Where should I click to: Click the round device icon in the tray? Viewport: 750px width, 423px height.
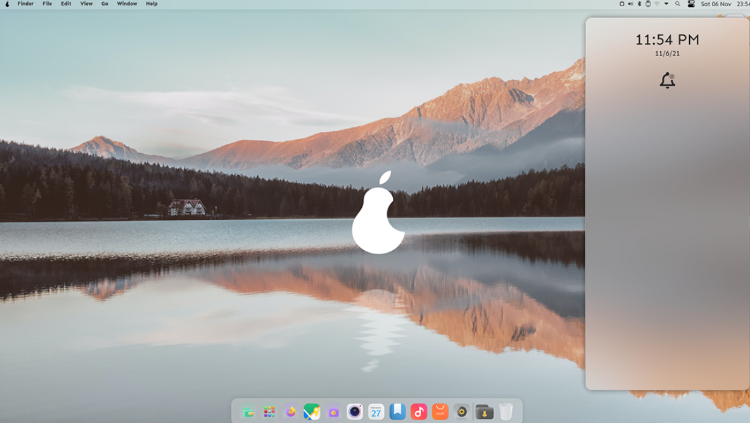tap(648, 4)
